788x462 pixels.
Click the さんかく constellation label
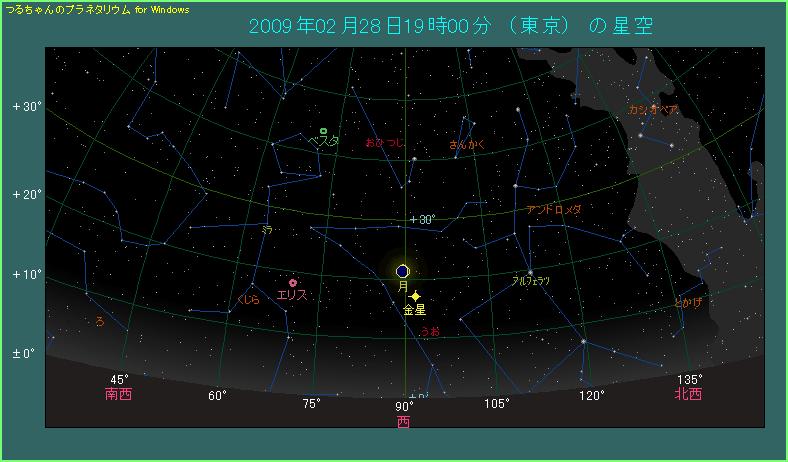[x=467, y=145]
